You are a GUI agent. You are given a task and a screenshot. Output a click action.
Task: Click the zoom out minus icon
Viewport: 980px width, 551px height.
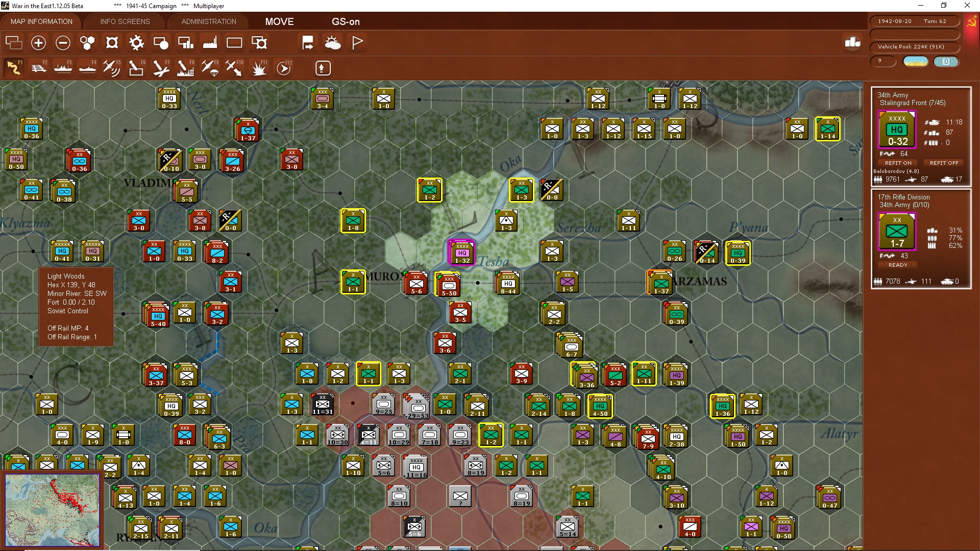63,43
